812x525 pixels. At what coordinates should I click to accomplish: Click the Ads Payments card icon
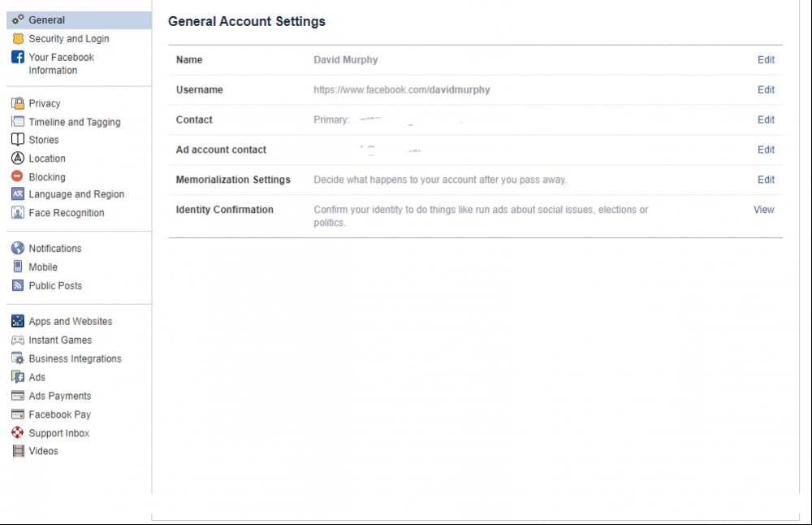tap(18, 396)
